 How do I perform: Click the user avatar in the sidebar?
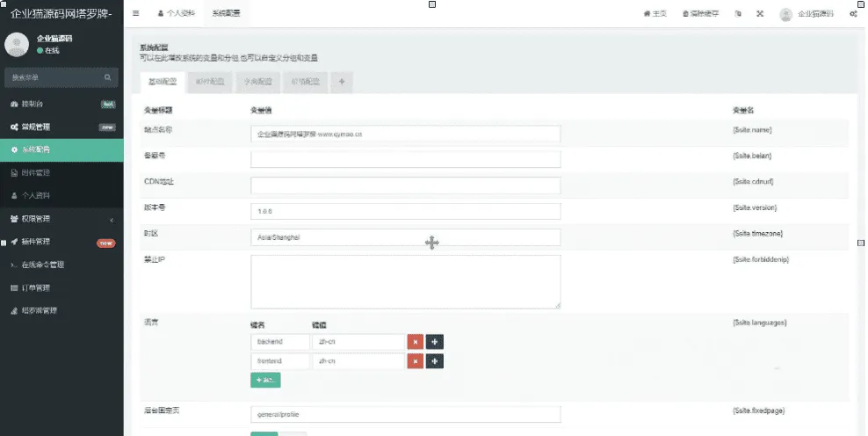17,44
